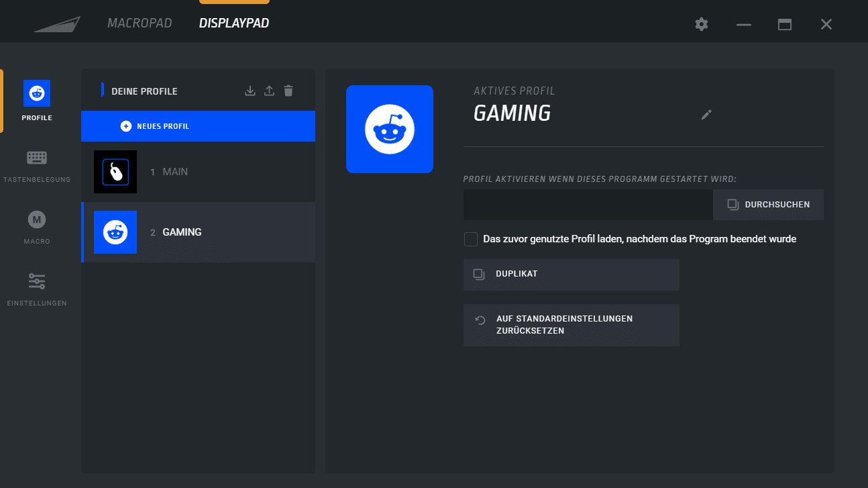
Task: Edit profile name with pencil icon
Action: click(706, 115)
